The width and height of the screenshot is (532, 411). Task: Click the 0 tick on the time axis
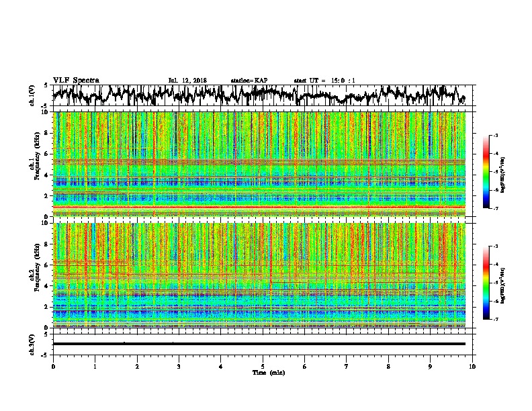[x=53, y=367]
